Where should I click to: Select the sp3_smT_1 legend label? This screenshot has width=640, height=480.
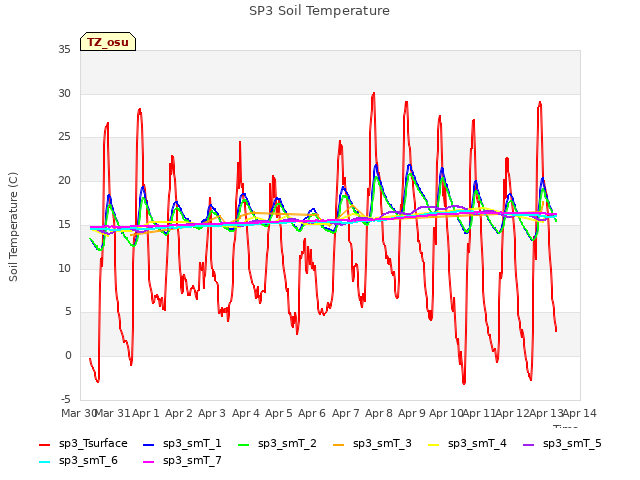(192, 444)
